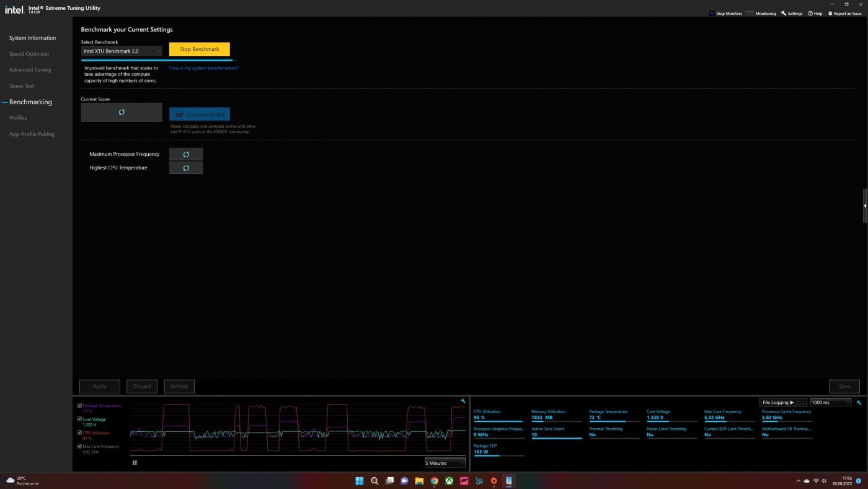The height and width of the screenshot is (489, 868).
Task: Click the Package TDP 153 W tile
Action: tap(499, 449)
